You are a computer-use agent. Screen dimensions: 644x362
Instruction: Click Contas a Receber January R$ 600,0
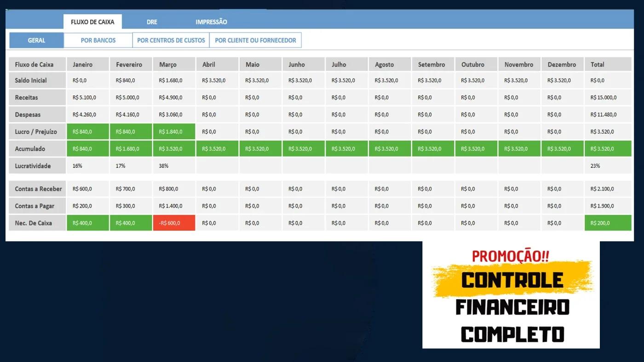pyautogui.click(x=88, y=189)
